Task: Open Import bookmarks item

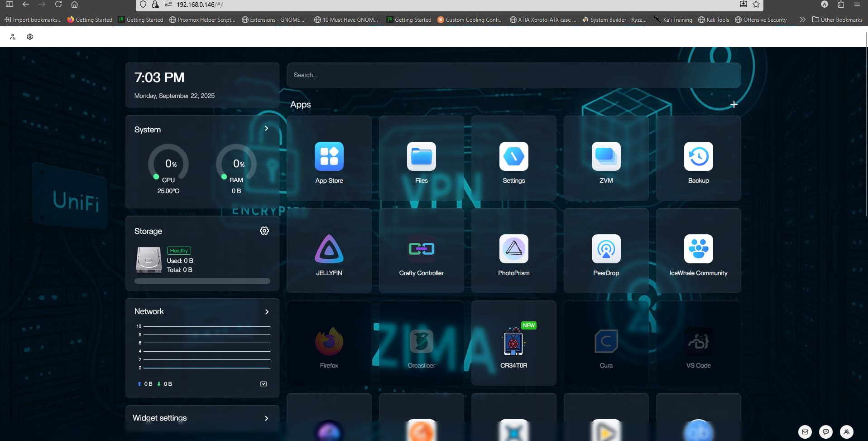Action: pos(33,19)
